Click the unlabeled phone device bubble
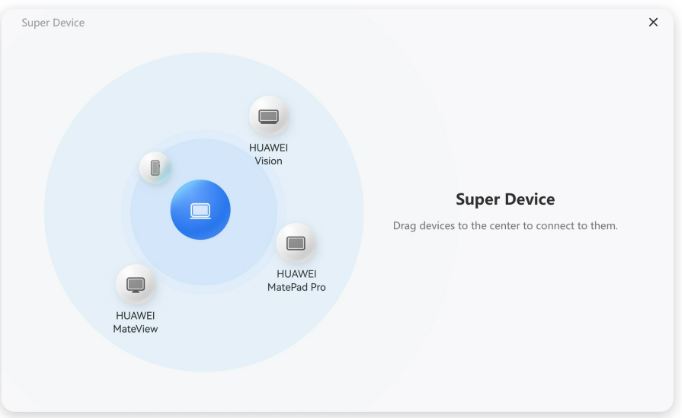The image size is (682, 418). 154,167
